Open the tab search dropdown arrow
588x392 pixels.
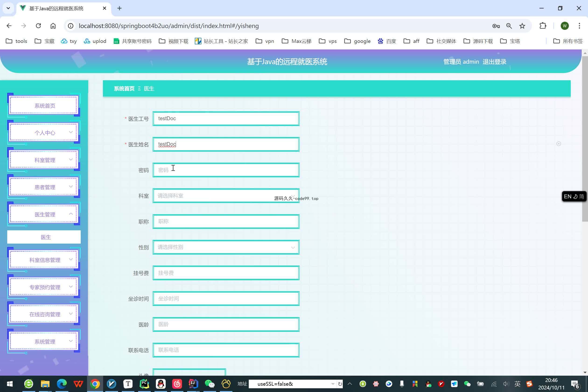pos(8,8)
